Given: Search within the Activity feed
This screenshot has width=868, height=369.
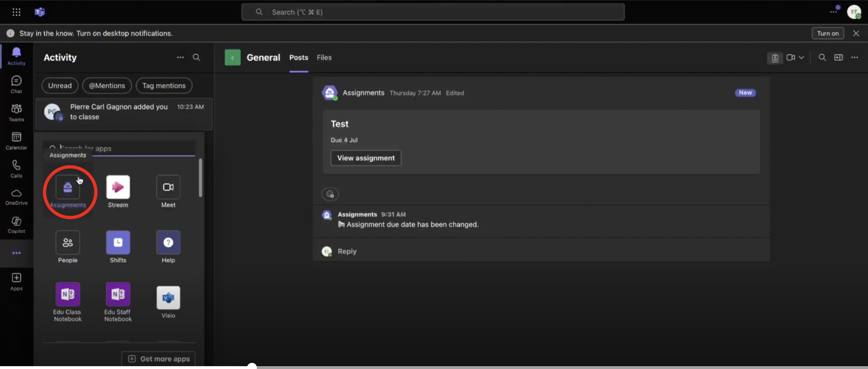Looking at the screenshot, I should coord(196,57).
